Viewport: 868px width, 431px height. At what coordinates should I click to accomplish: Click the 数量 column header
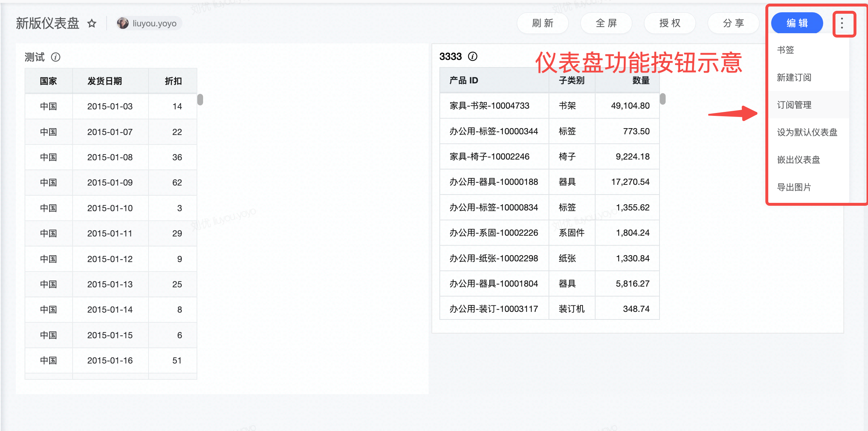click(x=641, y=80)
